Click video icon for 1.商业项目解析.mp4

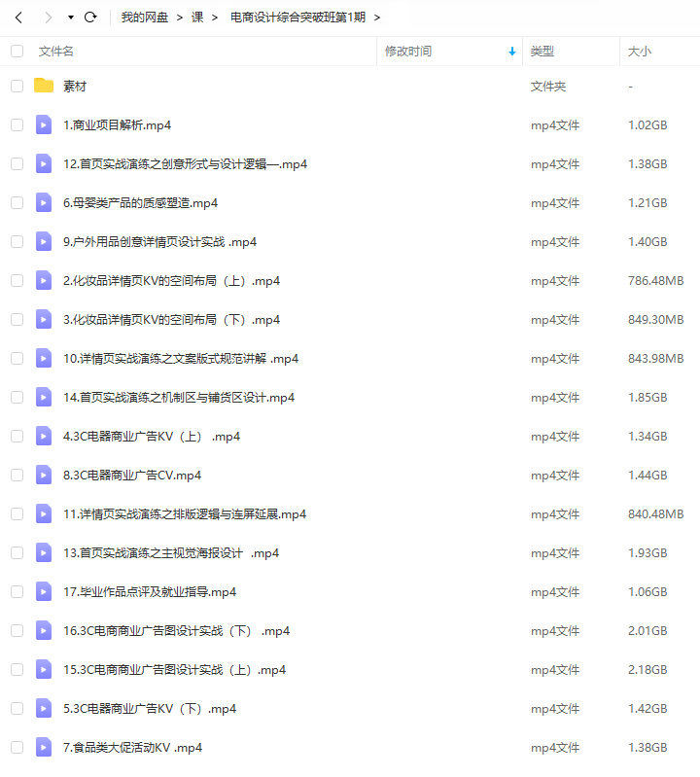pyautogui.click(x=44, y=124)
